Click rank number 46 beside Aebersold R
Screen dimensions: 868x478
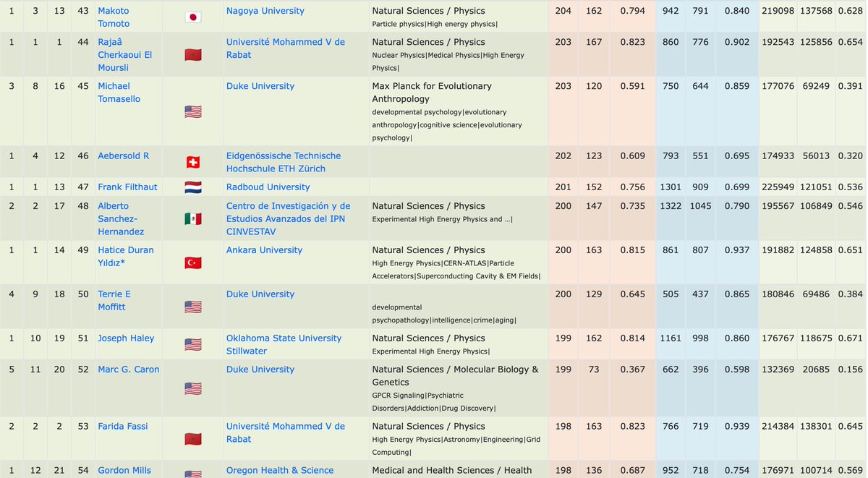(x=82, y=155)
